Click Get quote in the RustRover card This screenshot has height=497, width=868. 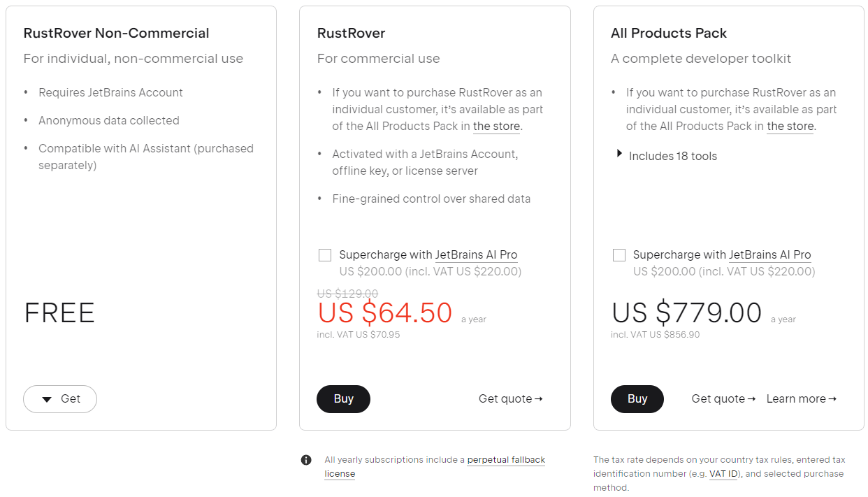[510, 399]
